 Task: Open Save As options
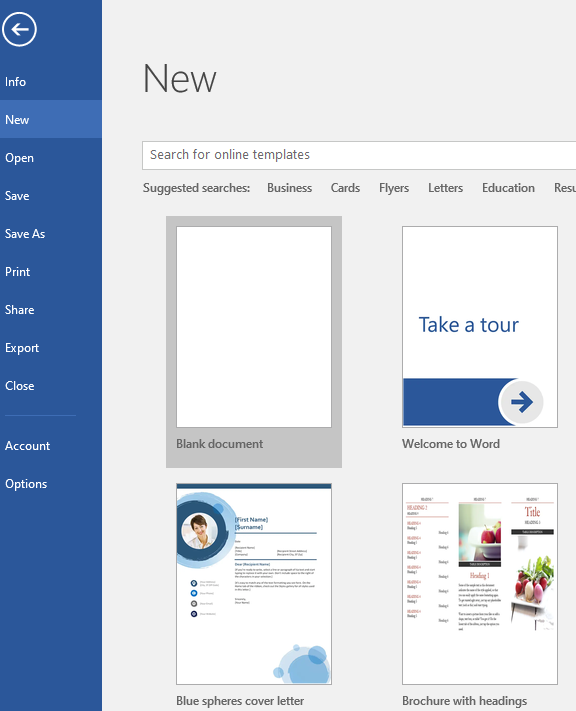pyautogui.click(x=51, y=234)
